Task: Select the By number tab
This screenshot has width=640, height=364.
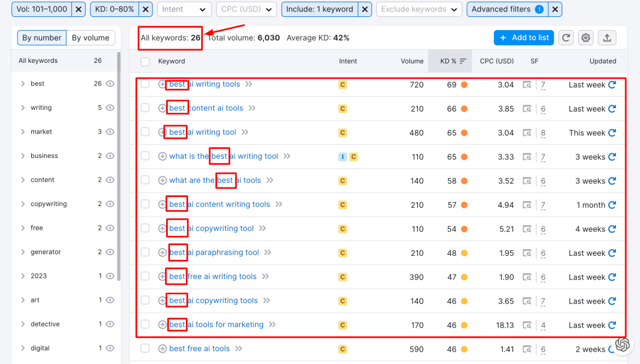Action: 41,38
